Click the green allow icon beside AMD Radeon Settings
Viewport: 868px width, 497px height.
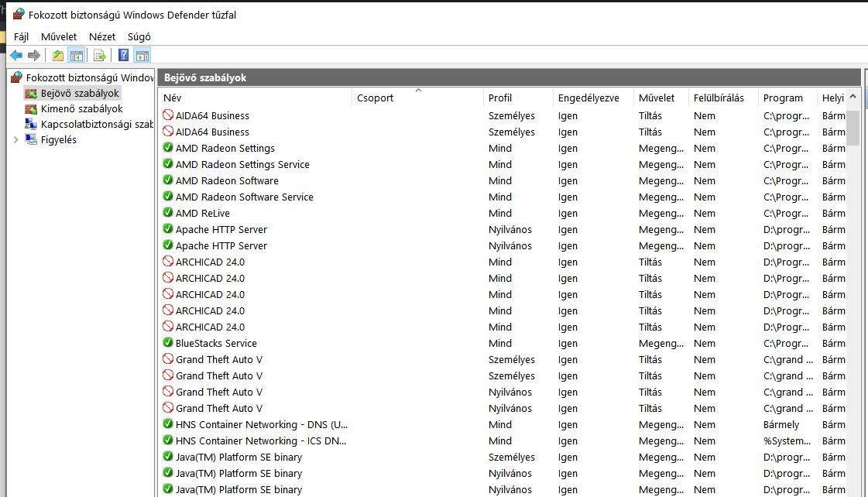[168, 148]
